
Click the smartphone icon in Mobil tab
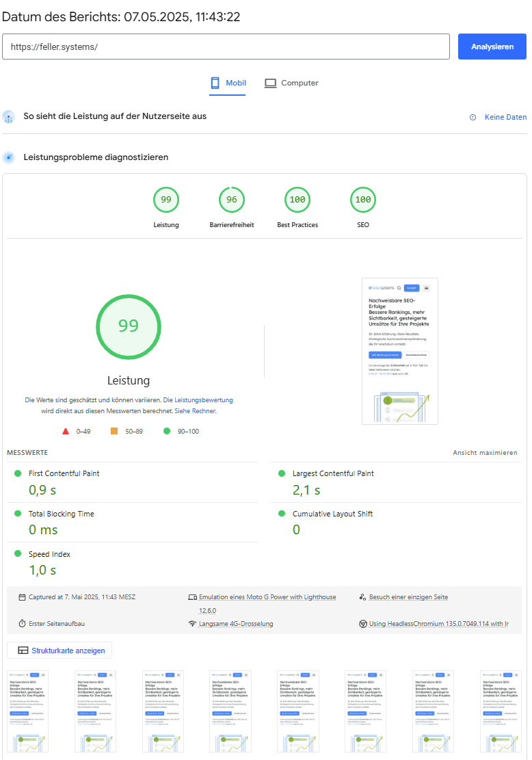215,83
